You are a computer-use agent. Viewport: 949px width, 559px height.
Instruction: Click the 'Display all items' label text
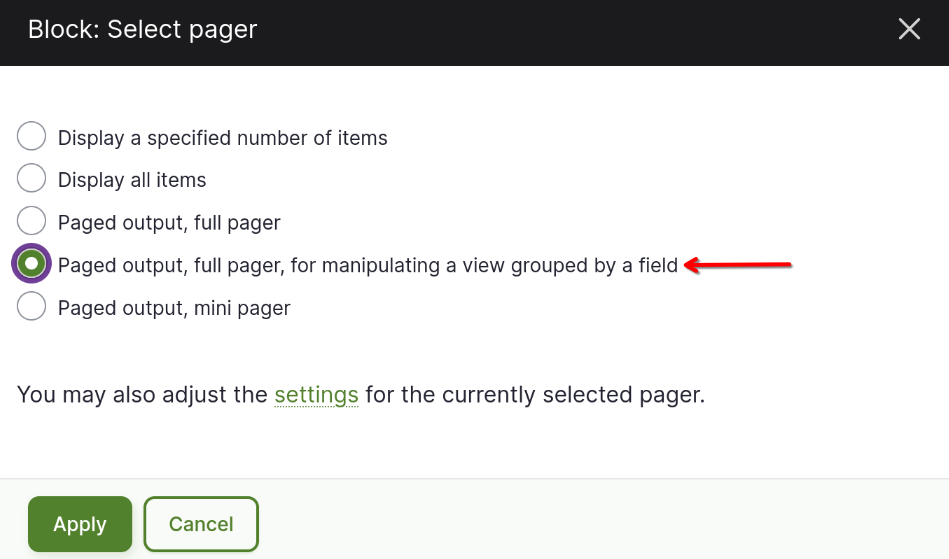[x=132, y=180]
